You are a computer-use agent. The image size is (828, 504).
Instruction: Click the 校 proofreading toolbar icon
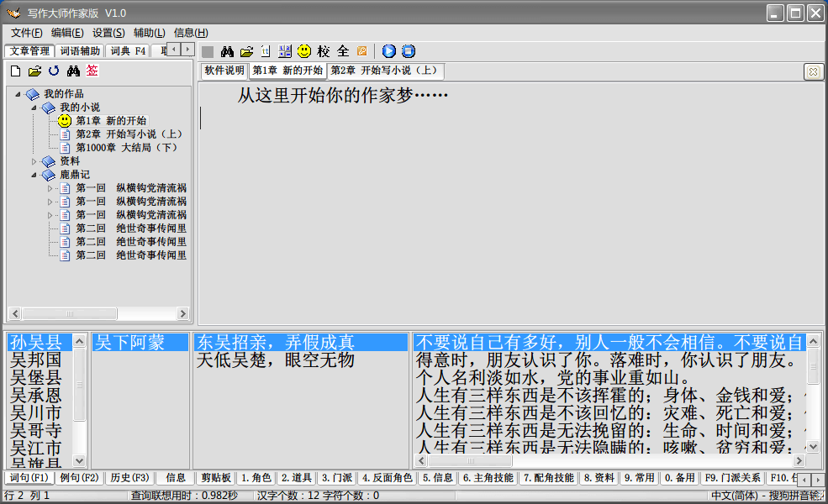(324, 51)
